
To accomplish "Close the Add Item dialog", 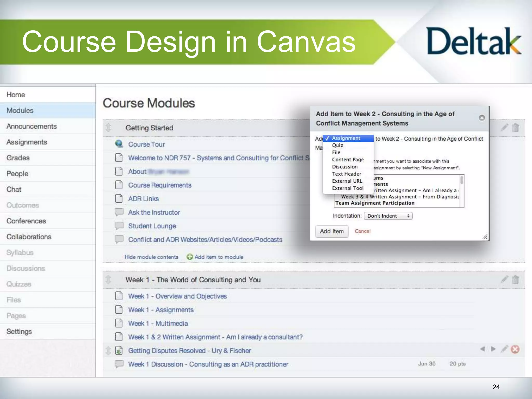I will [482, 118].
